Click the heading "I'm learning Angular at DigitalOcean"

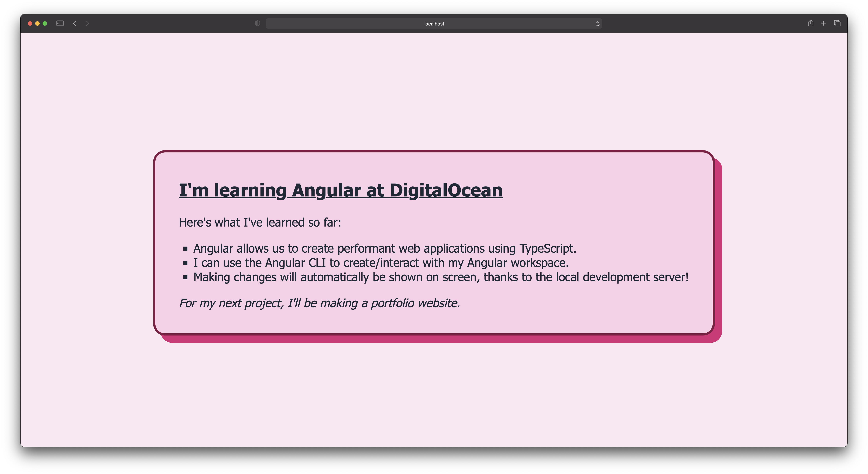coord(341,190)
